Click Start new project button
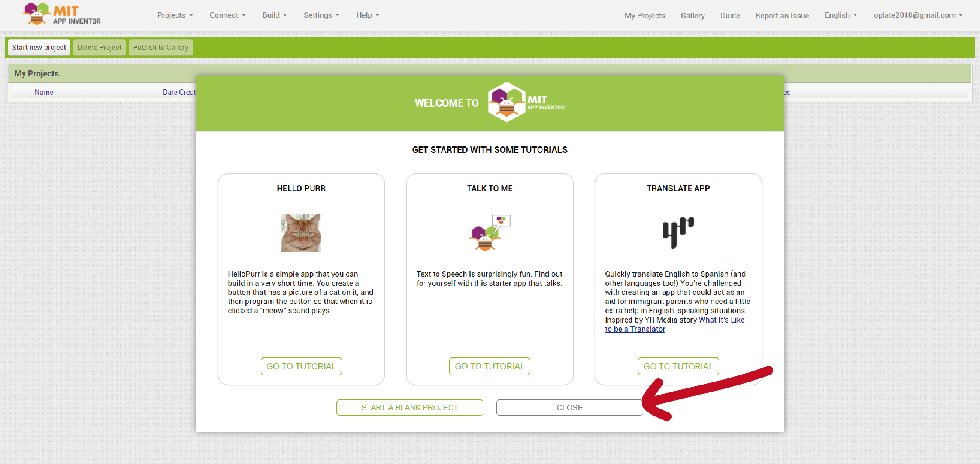The height and width of the screenshot is (464, 980). point(39,48)
